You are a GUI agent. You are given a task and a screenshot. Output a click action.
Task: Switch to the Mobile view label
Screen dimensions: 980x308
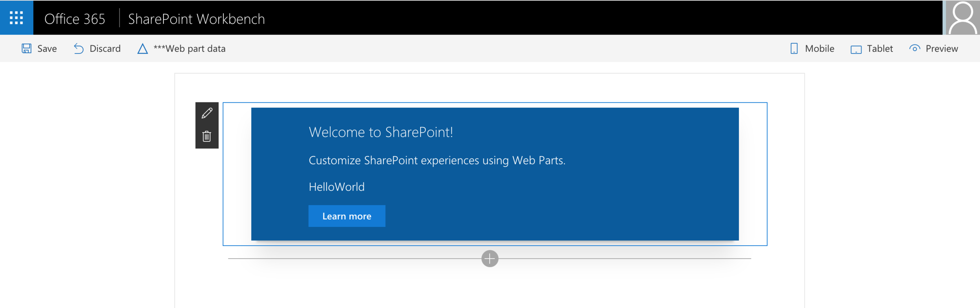point(820,48)
